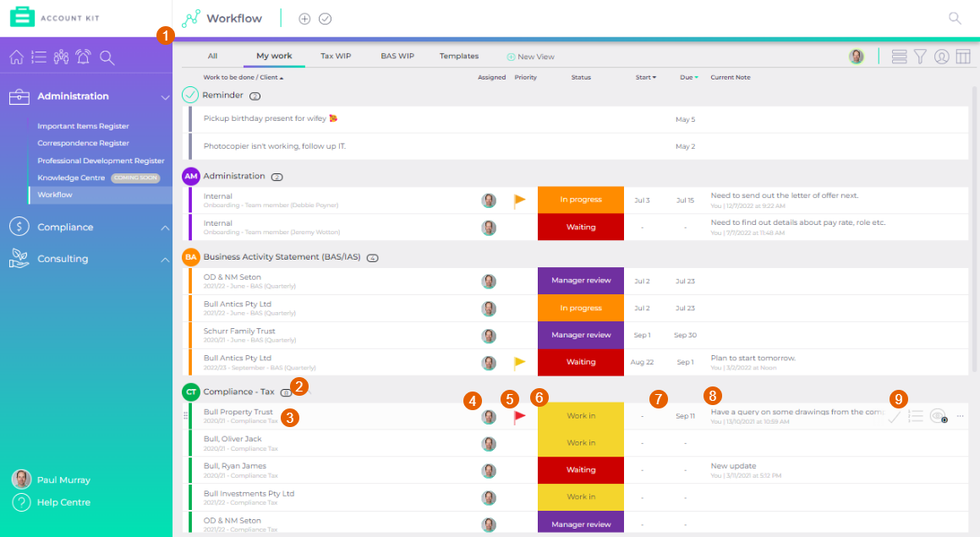
Task: Click the filter funnel icon
Action: [x=920, y=57]
